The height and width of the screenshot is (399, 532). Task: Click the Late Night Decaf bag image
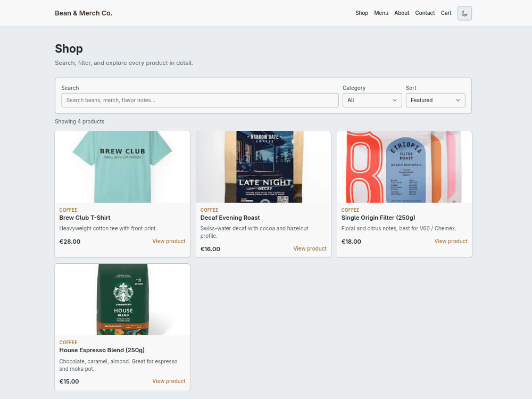[263, 167]
